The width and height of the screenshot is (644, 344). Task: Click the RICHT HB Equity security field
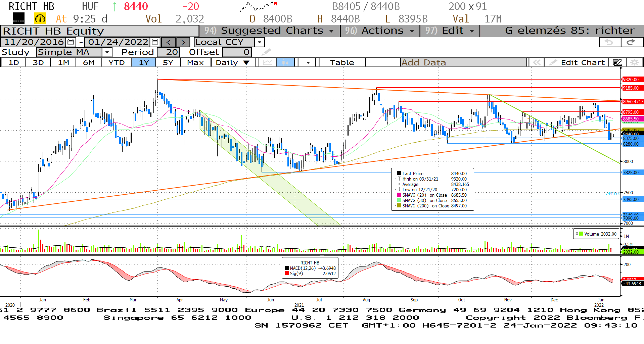coord(100,31)
